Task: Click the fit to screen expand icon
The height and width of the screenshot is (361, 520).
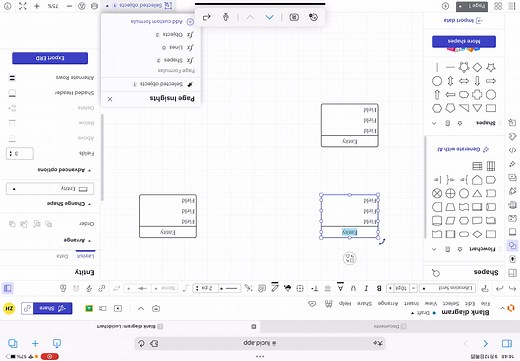Action: pyautogui.click(x=23, y=6)
